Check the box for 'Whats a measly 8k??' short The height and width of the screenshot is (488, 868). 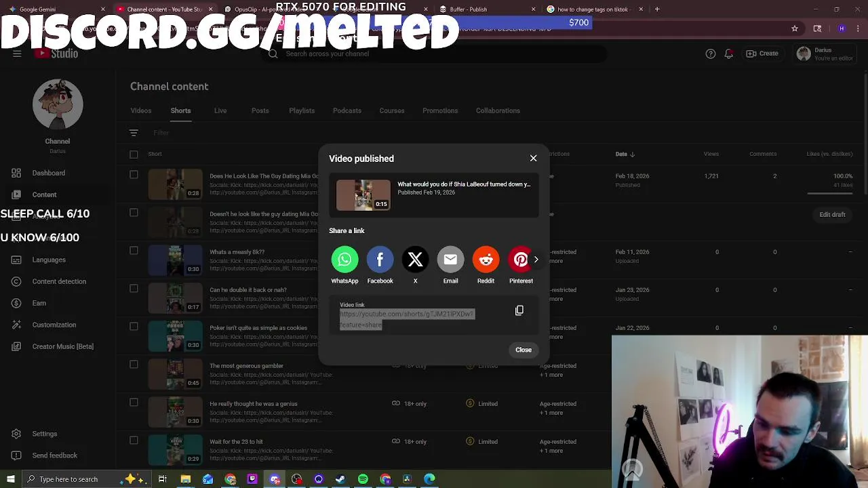(x=134, y=251)
